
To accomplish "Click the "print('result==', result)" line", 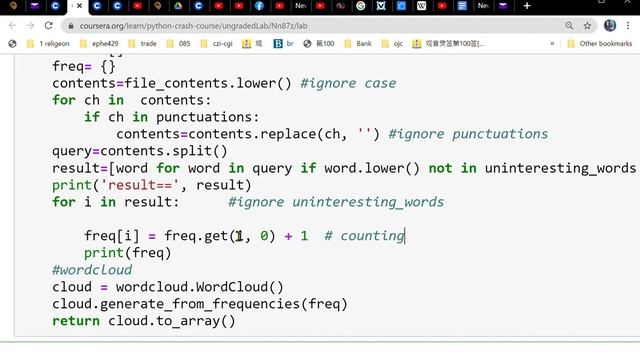I will [151, 185].
